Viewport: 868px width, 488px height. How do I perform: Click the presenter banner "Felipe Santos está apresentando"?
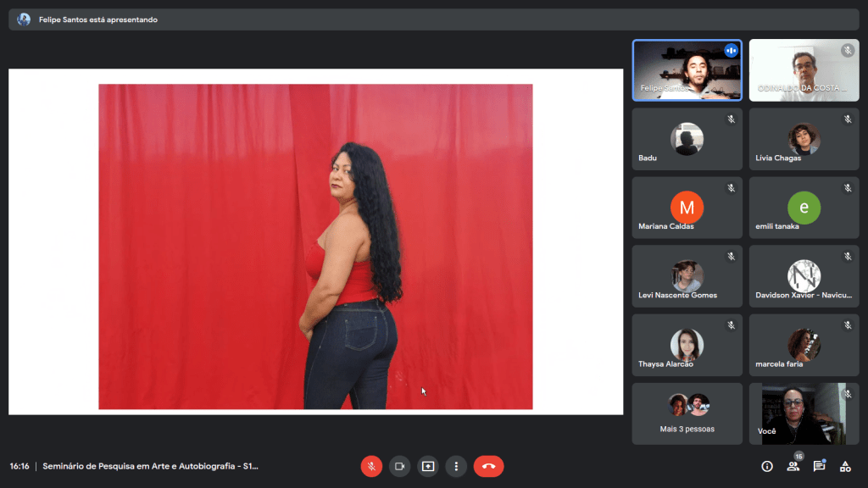click(97, 19)
